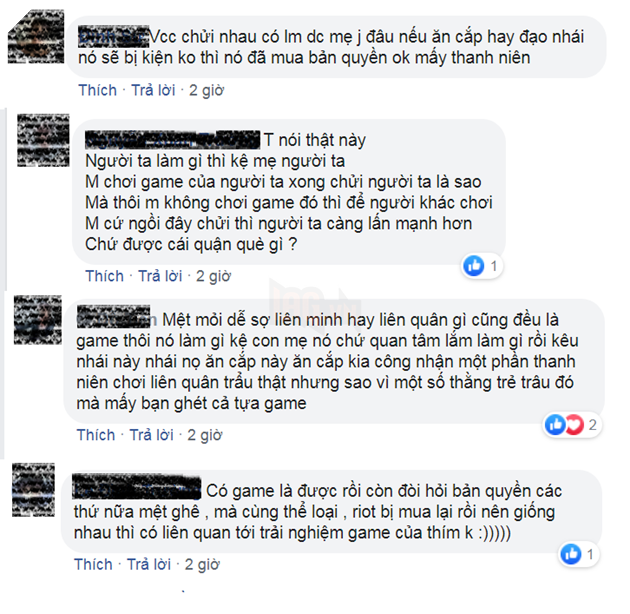Screen dimensions: 630x614
Task: Click the heart reaction icon on third comment
Action: [x=575, y=424]
